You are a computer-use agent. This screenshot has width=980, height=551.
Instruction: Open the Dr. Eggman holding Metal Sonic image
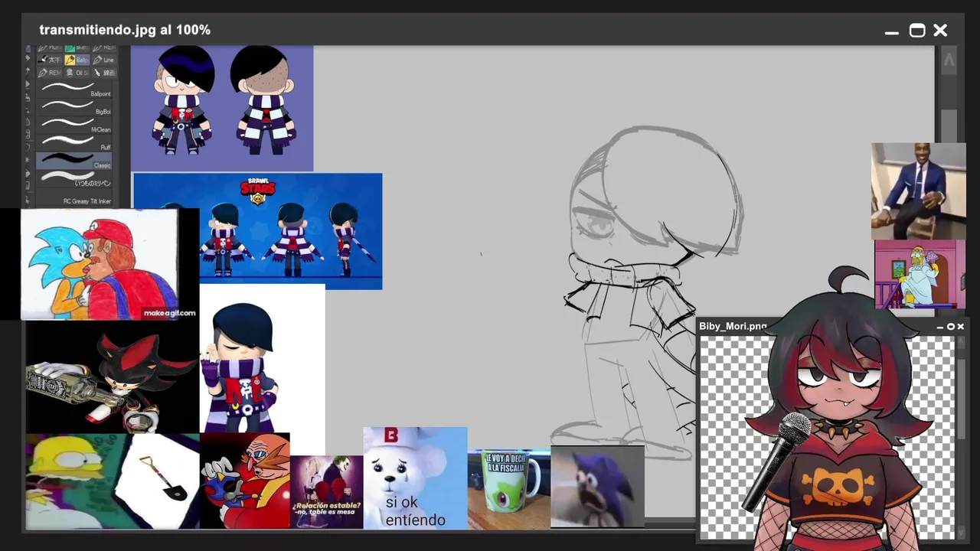[x=245, y=481]
